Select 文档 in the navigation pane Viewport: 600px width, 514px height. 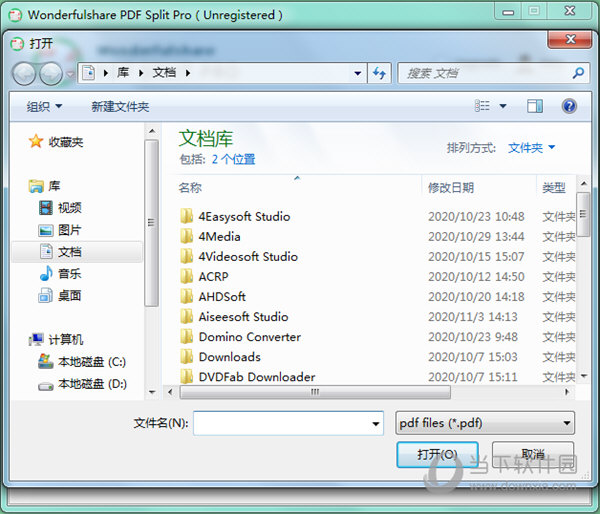tap(78, 251)
